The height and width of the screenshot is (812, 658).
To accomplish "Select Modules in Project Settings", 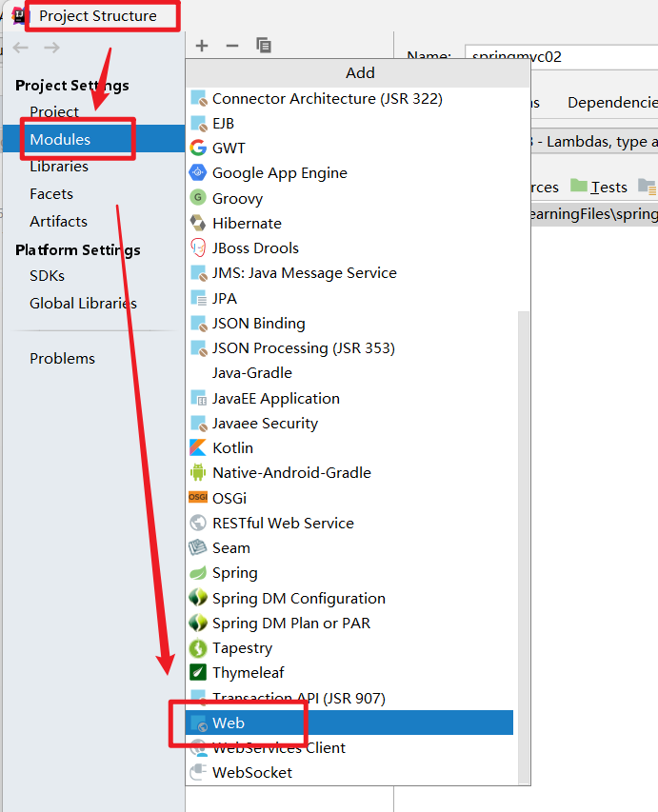I will [x=93, y=139].
